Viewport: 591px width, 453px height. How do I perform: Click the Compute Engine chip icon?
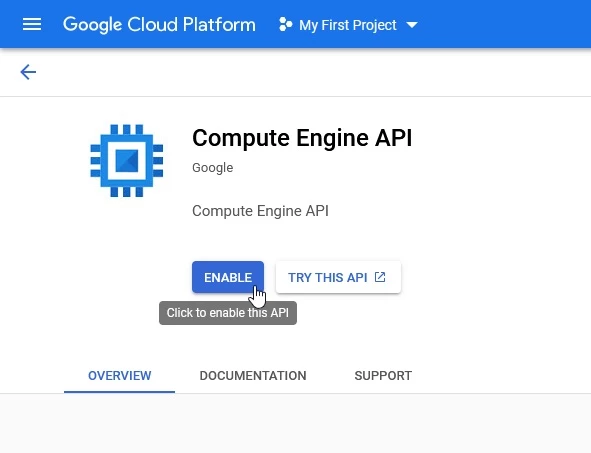[127, 161]
